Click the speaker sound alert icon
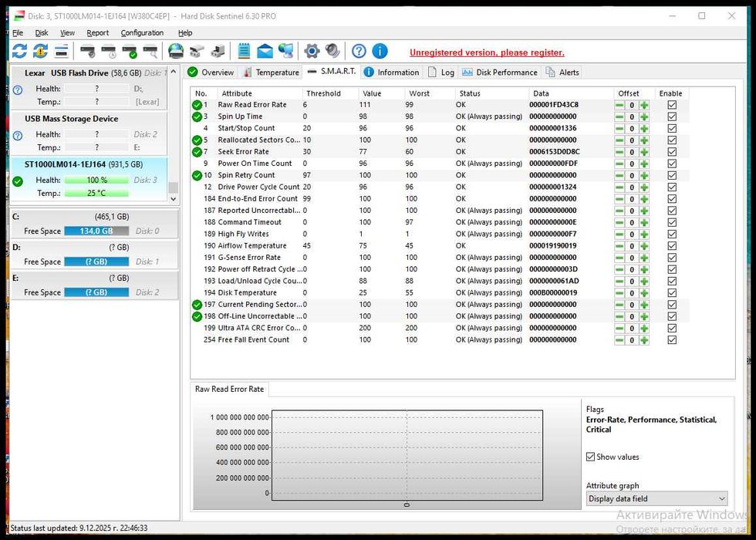The height and width of the screenshot is (540, 756). coord(332,52)
